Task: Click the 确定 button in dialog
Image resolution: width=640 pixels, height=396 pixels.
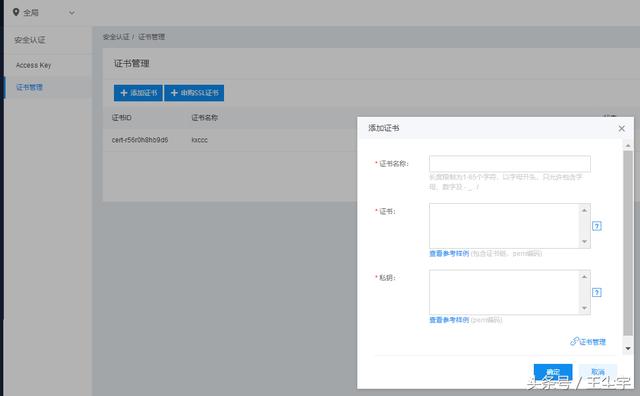Action: (553, 372)
